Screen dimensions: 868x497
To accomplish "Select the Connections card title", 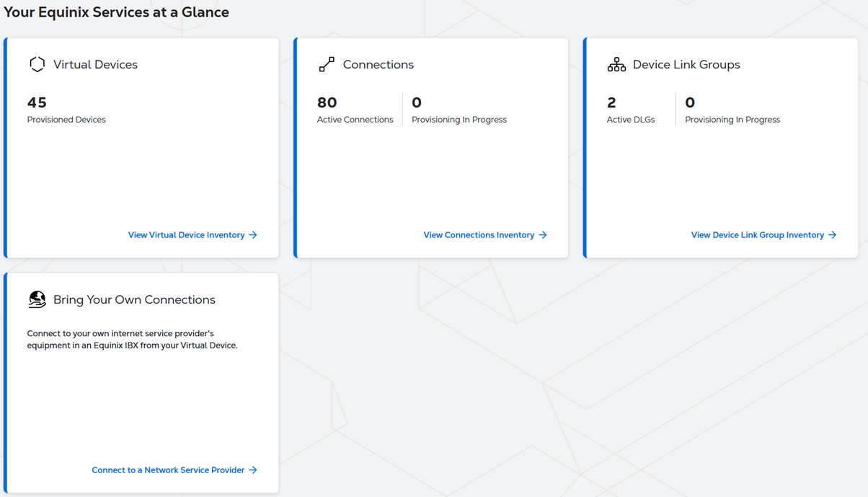I will tap(378, 64).
